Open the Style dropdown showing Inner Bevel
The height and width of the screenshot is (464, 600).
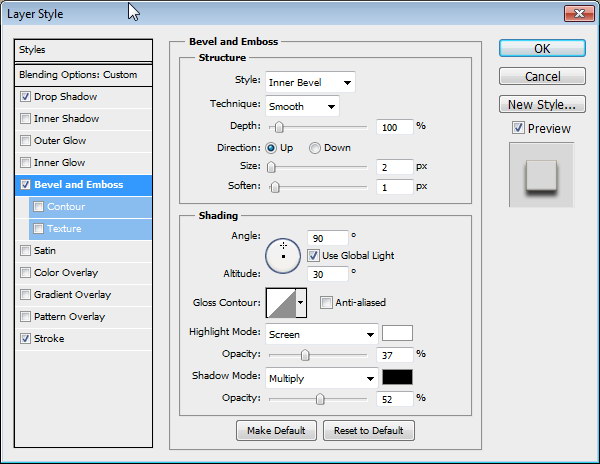pyautogui.click(x=310, y=82)
